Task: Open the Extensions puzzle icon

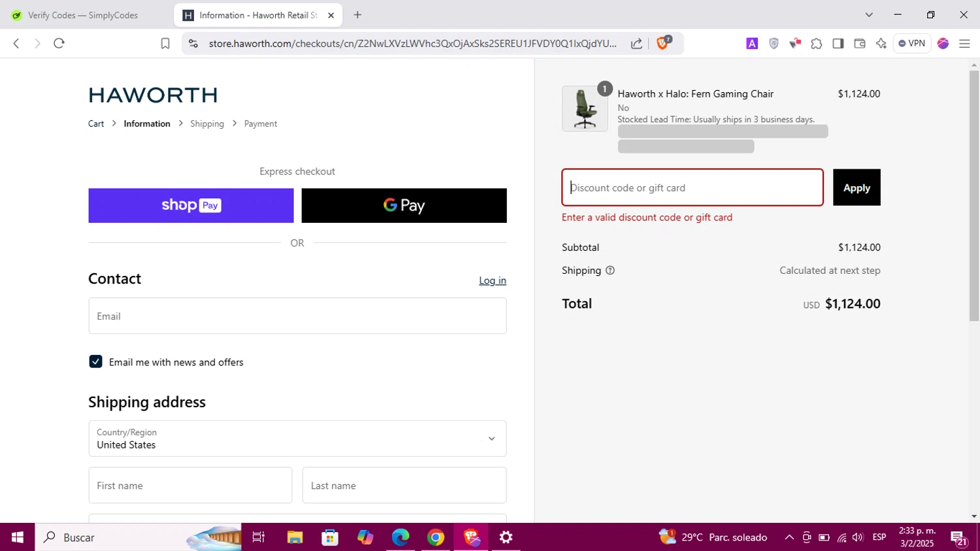Action: click(x=817, y=43)
